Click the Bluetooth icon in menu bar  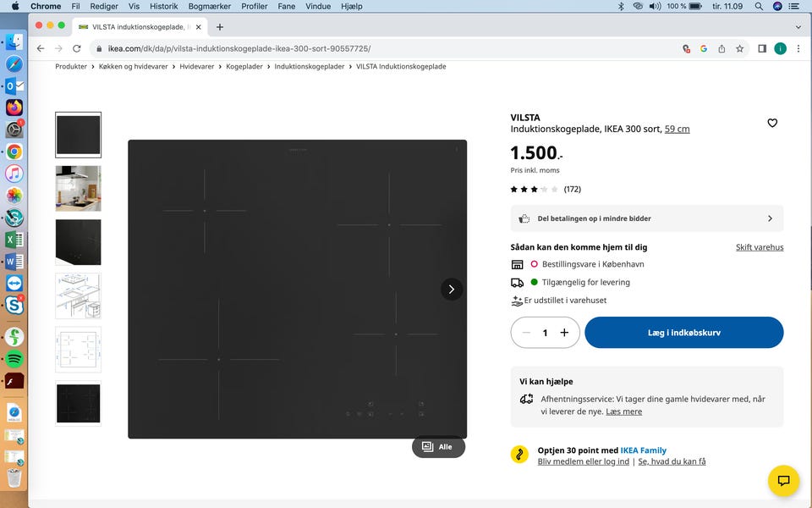(621, 6)
